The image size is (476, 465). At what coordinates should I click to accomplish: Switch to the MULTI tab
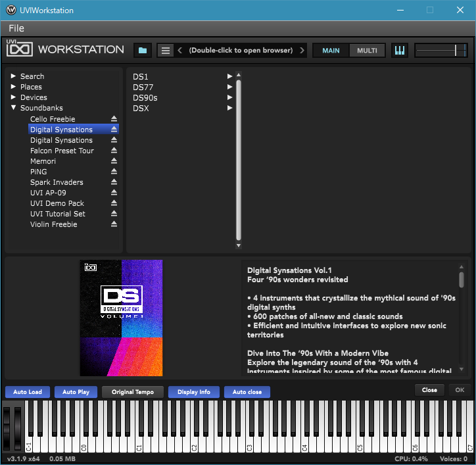(367, 51)
